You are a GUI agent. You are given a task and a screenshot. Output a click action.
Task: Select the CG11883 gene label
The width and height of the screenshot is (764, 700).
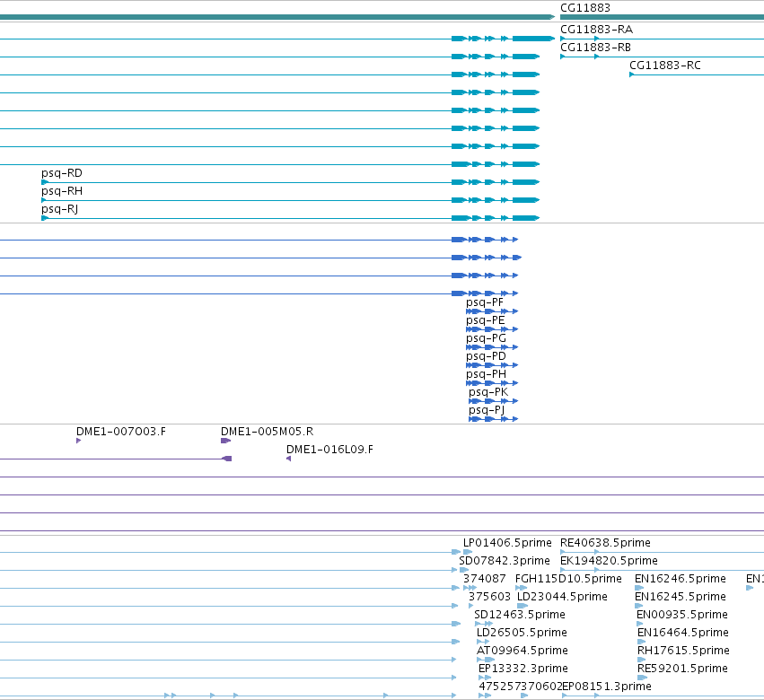[x=584, y=8]
